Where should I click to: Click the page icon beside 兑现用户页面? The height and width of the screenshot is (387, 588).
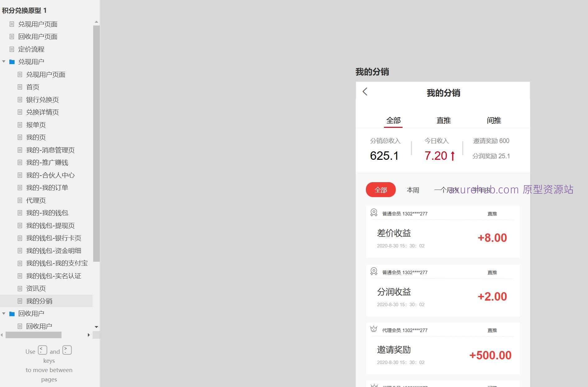(12, 24)
